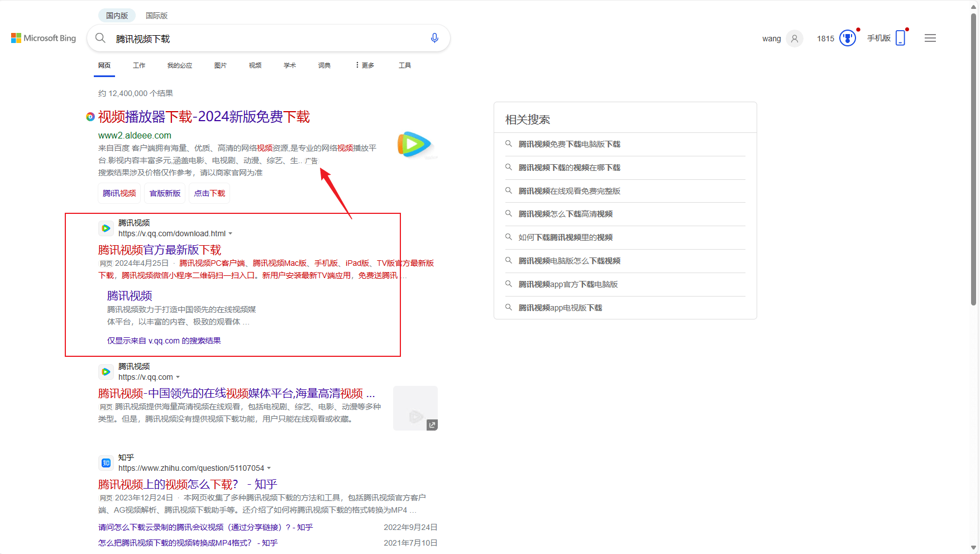
Task: Click the 约 12,400,000 个结果 count text
Action: point(136,93)
